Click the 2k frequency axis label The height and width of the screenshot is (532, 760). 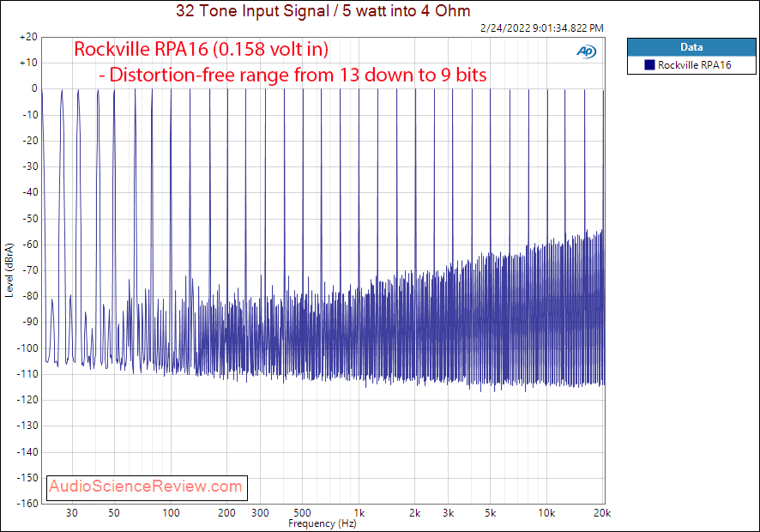[415, 513]
